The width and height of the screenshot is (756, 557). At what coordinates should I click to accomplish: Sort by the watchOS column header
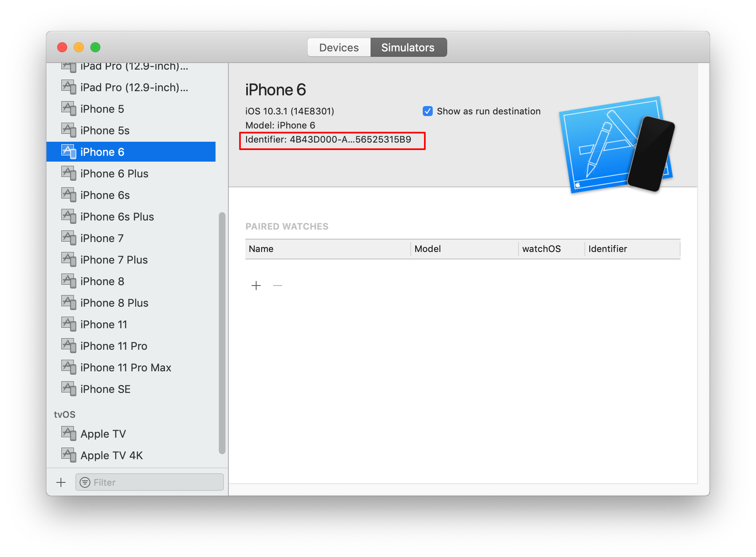552,249
